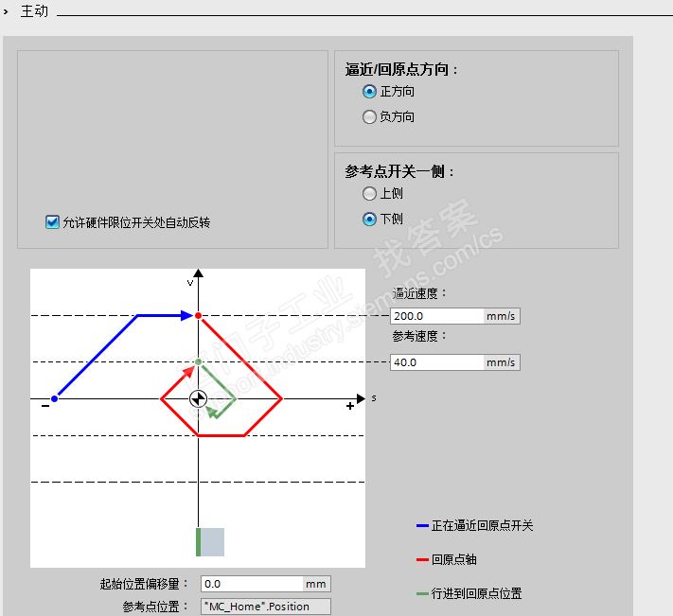Click the "MC_Home".Position field
This screenshot has height=616, width=673.
point(266,607)
